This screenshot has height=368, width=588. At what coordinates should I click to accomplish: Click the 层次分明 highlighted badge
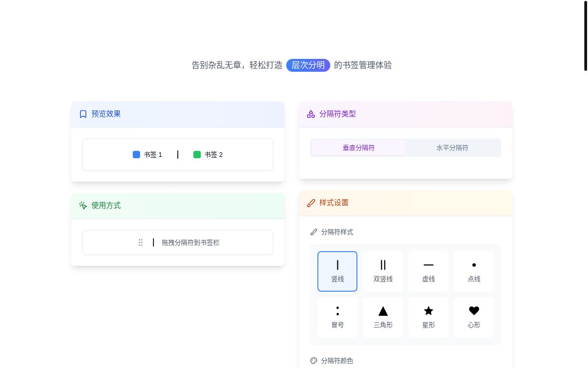pyautogui.click(x=308, y=65)
